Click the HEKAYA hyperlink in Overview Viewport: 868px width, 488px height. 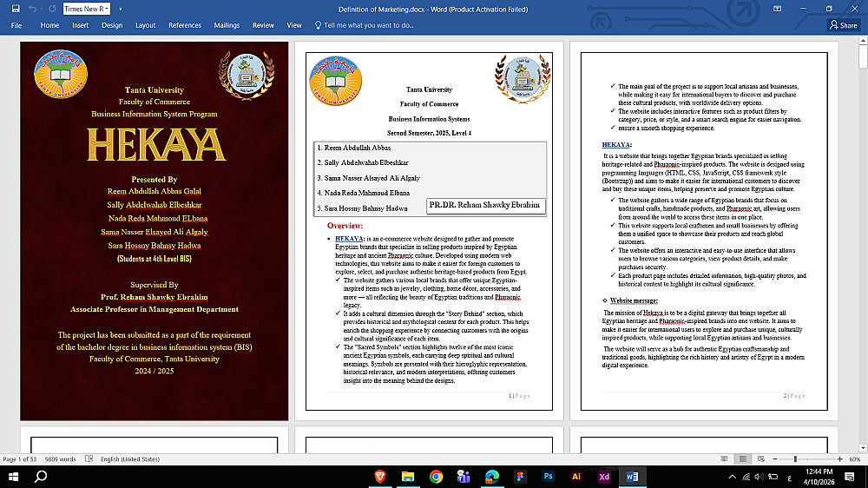pyautogui.click(x=349, y=239)
